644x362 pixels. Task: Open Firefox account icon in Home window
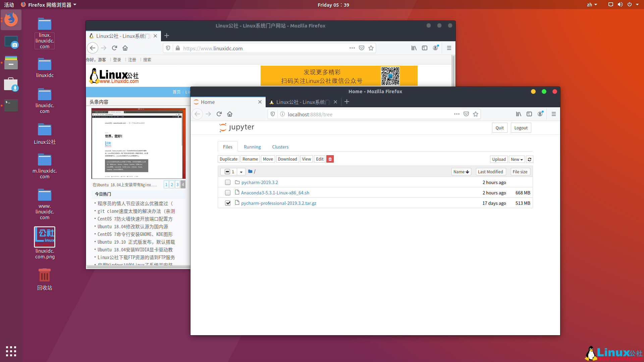[x=540, y=114]
